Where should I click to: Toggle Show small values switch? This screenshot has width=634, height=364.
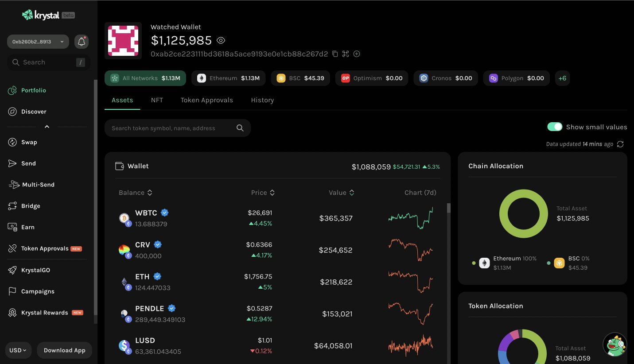tap(555, 127)
